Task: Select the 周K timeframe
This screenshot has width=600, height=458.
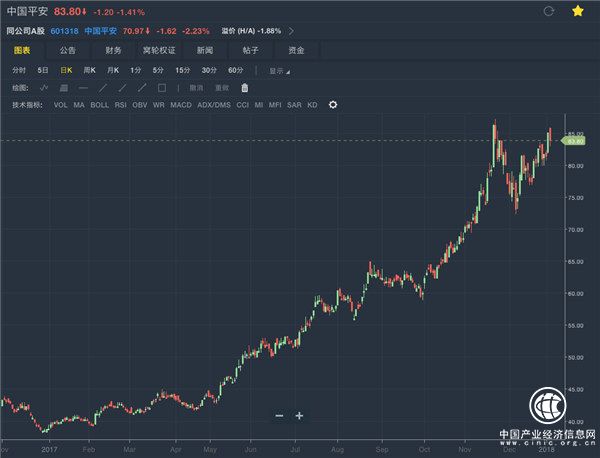Action: point(89,71)
